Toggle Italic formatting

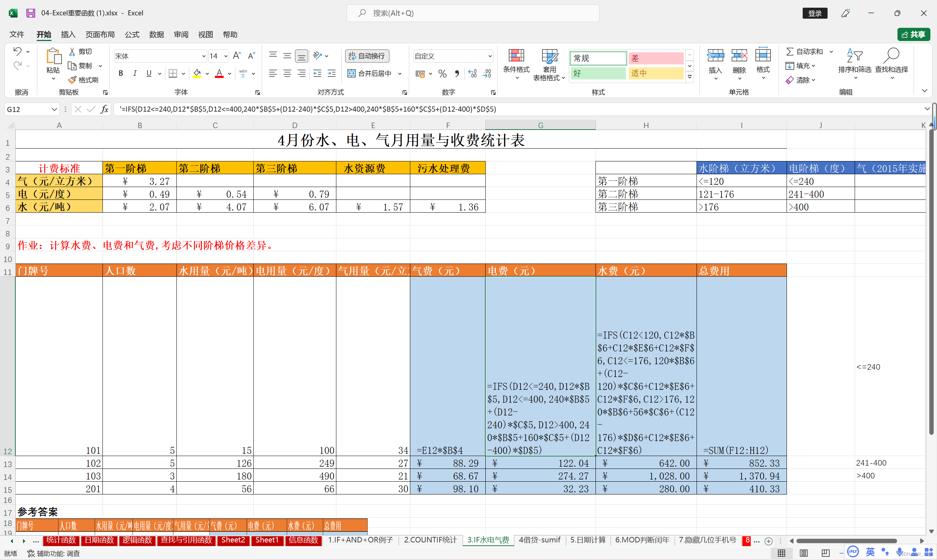[x=135, y=73]
